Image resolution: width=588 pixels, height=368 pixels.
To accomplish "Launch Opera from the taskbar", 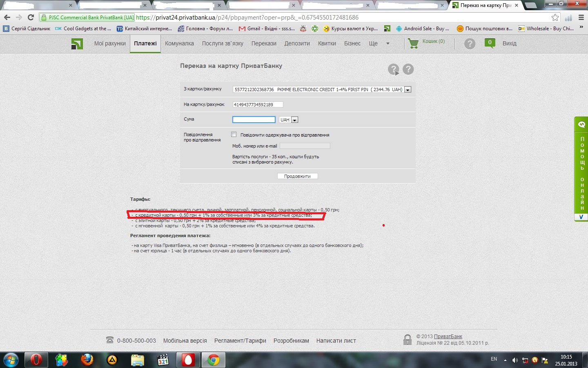I will tap(36, 360).
